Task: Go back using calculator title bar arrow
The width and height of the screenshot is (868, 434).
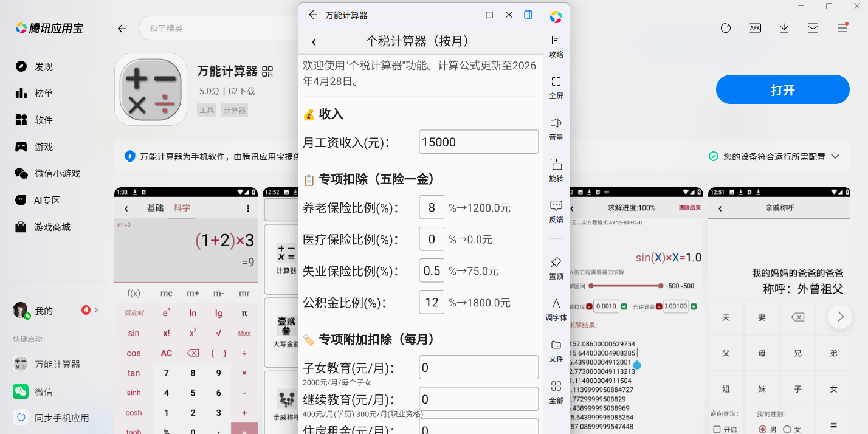Action: point(313,15)
